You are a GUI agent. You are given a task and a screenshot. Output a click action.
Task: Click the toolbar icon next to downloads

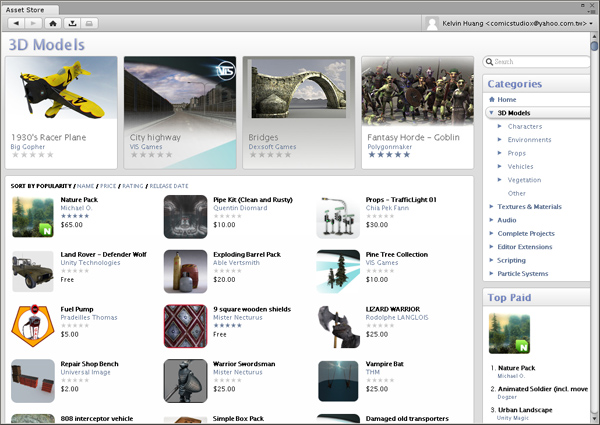(89, 23)
